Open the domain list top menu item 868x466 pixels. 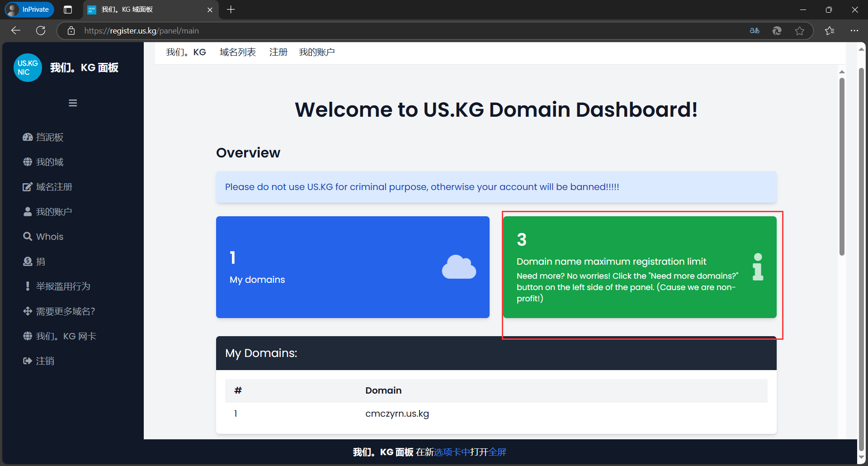[237, 52]
